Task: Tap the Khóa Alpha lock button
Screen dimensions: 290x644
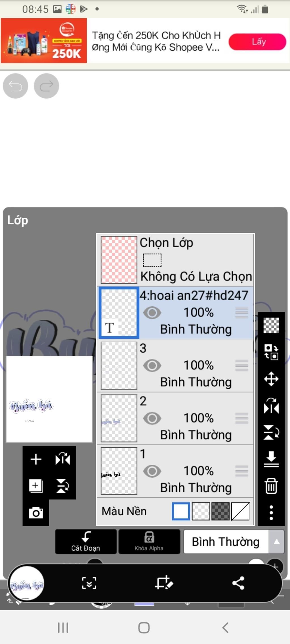Action: pyautogui.click(x=149, y=542)
